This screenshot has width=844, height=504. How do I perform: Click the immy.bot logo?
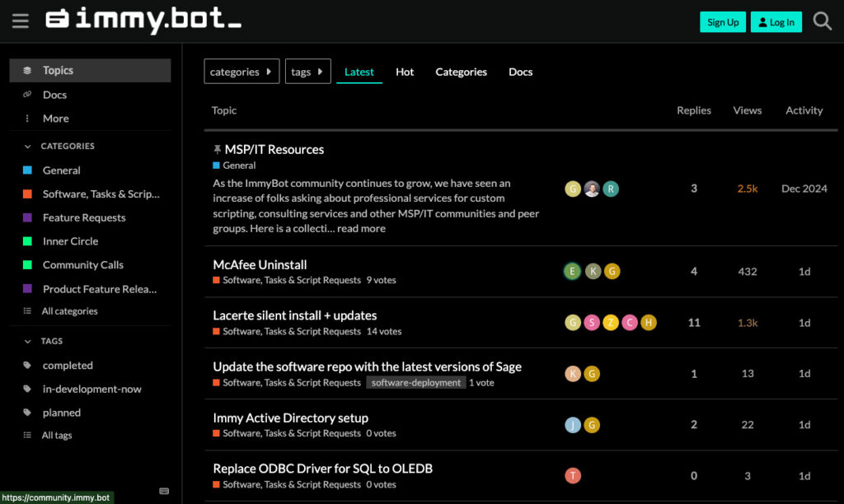tap(143, 21)
